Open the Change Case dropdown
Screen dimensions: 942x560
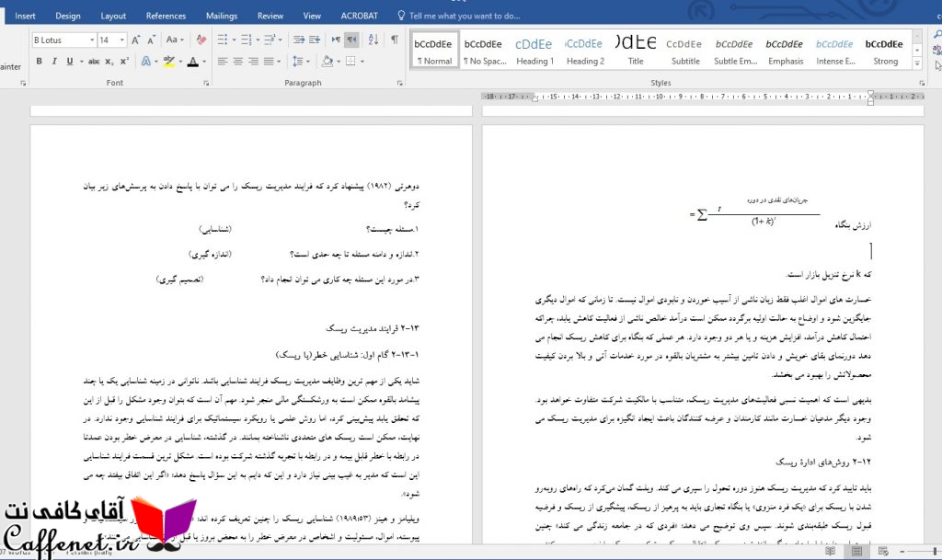[175, 40]
